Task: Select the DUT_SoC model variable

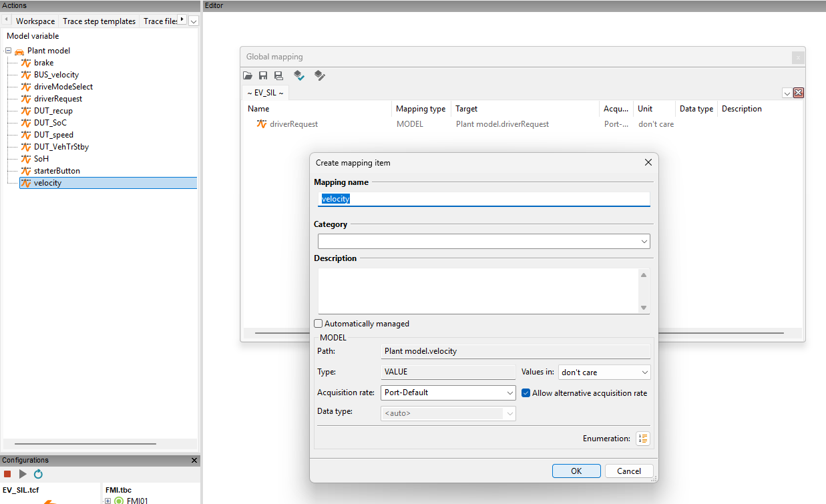Action: [50, 123]
